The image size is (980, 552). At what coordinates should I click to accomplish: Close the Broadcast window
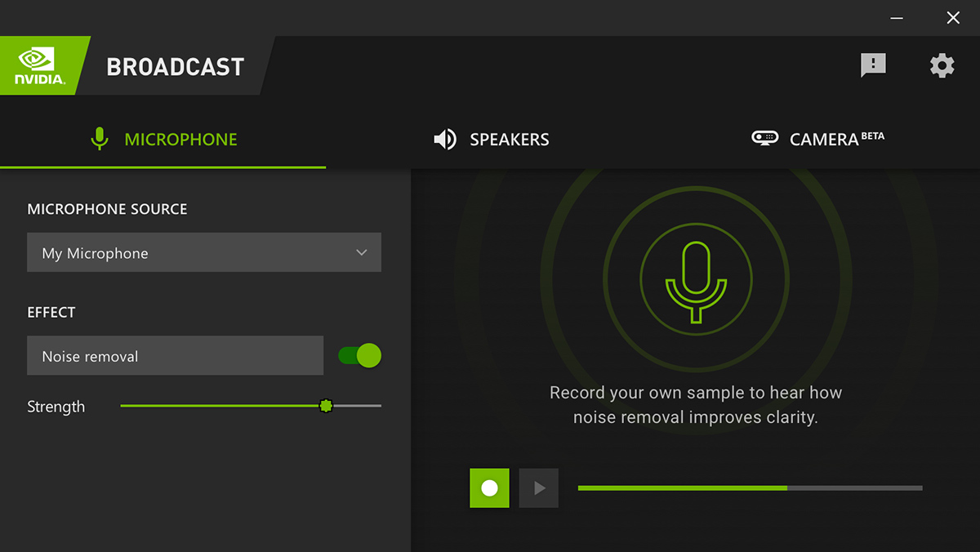[953, 18]
